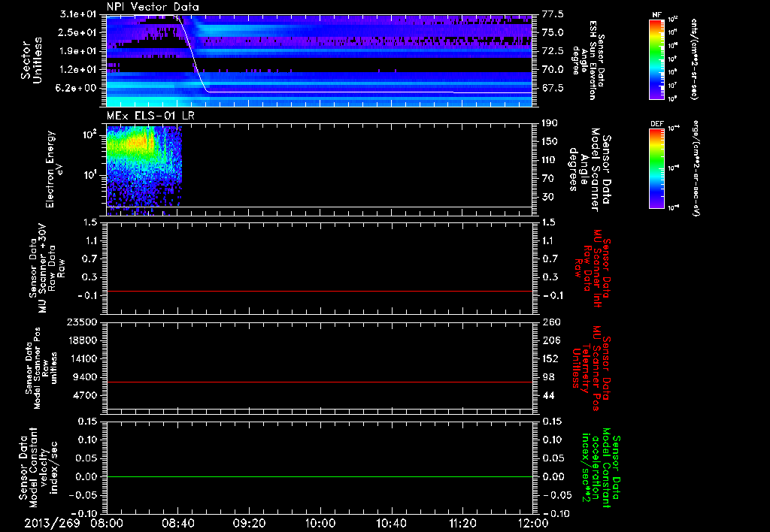Image resolution: width=770 pixels, height=532 pixels.
Task: Click the 10:40 time axis label
Action: click(391, 522)
